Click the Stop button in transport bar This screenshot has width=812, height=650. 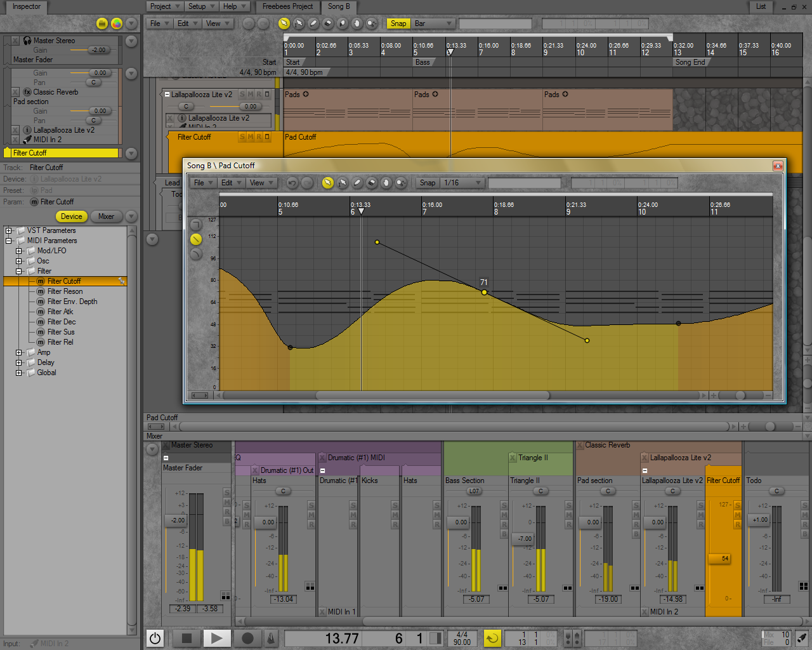[187, 638]
